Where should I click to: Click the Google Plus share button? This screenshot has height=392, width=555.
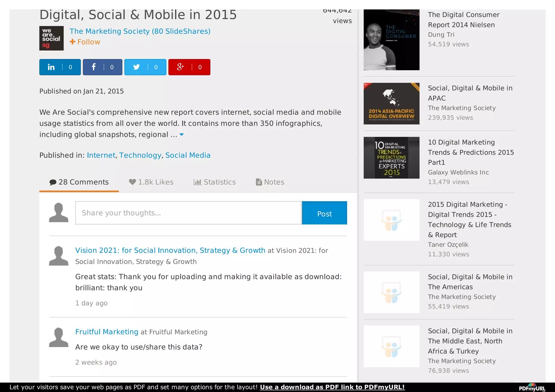pos(189,67)
